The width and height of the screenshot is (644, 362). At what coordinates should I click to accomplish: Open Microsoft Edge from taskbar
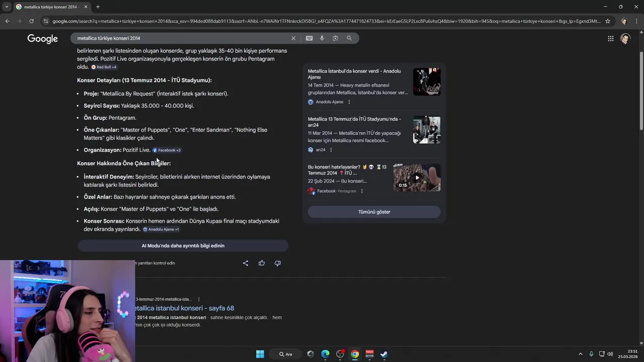tap(326, 354)
